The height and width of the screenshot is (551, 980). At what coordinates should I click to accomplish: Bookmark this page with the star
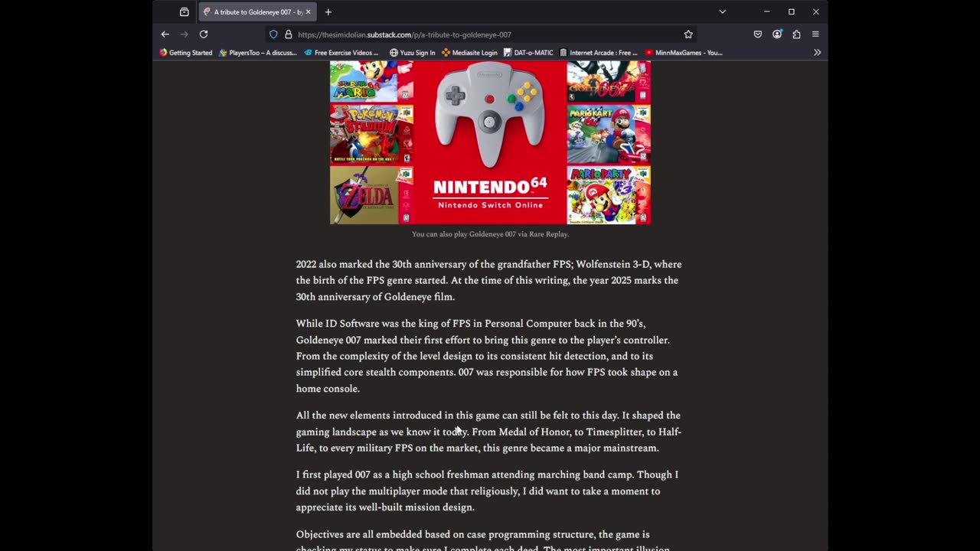click(x=688, y=34)
